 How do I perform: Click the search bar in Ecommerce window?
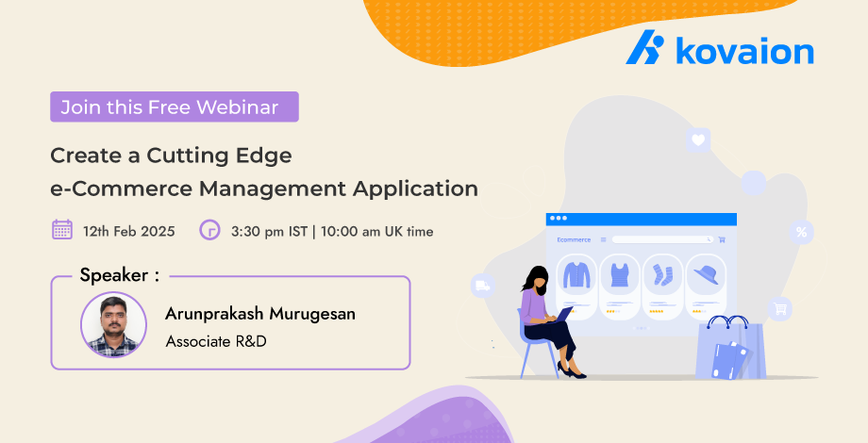pos(660,239)
